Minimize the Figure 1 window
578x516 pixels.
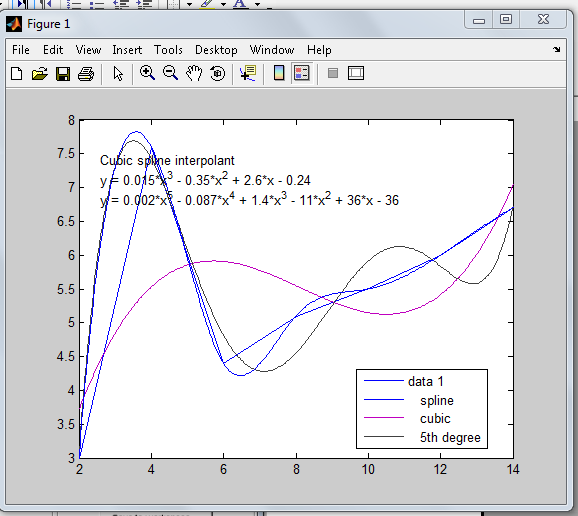[x=478, y=20]
